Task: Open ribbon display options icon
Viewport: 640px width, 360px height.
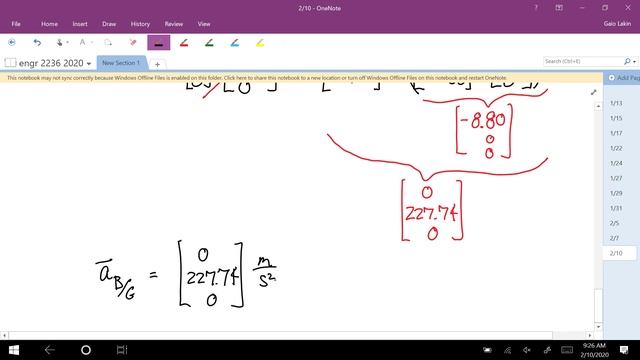Action: point(559,8)
